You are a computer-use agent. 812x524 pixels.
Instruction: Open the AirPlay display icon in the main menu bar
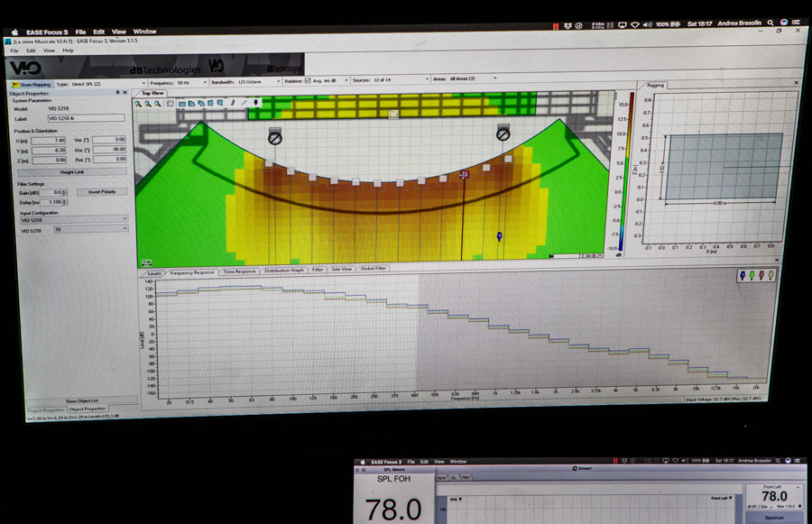623,24
